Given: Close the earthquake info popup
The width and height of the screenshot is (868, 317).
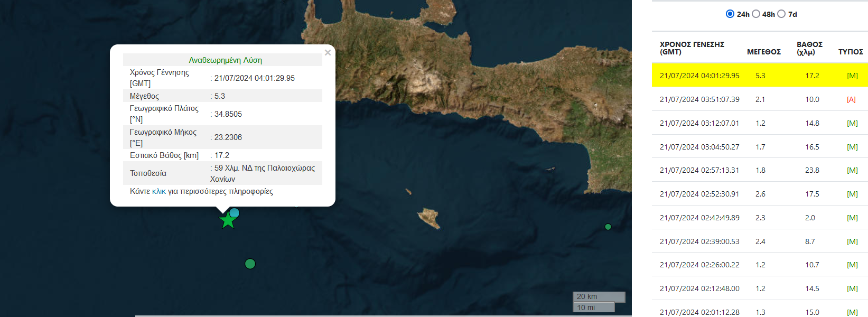Looking at the screenshot, I should pyautogui.click(x=328, y=53).
